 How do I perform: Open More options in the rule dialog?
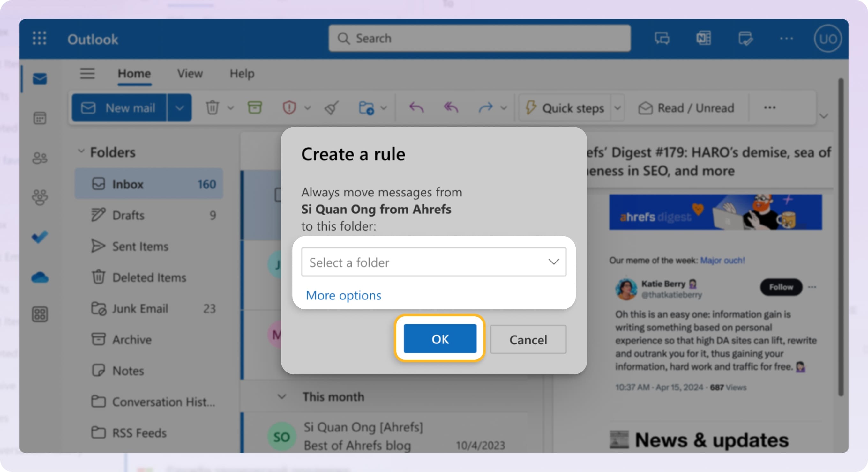[343, 295]
